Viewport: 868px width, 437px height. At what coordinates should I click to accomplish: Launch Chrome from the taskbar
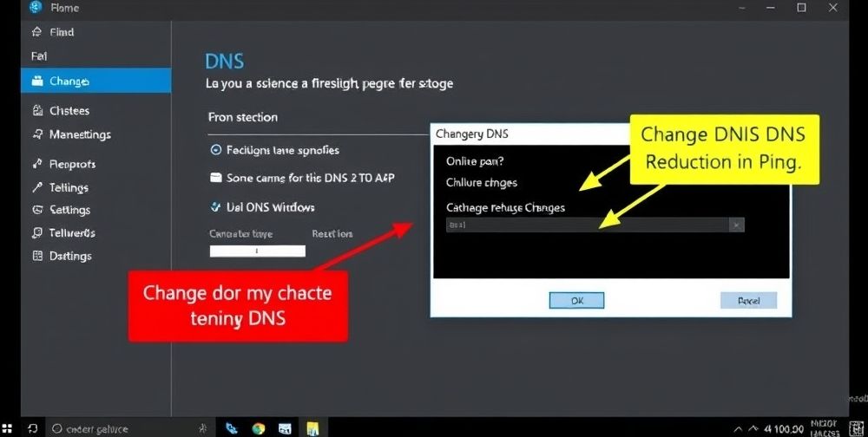pyautogui.click(x=258, y=428)
